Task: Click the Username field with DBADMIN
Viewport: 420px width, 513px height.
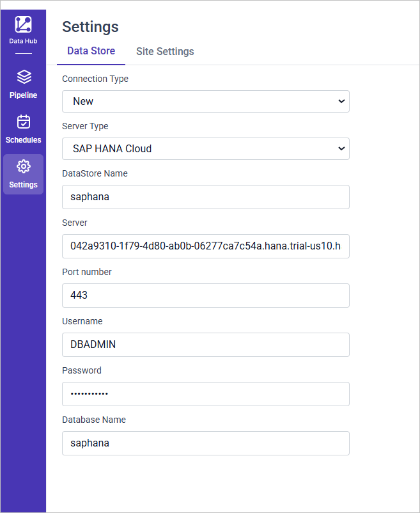Action: click(x=205, y=345)
